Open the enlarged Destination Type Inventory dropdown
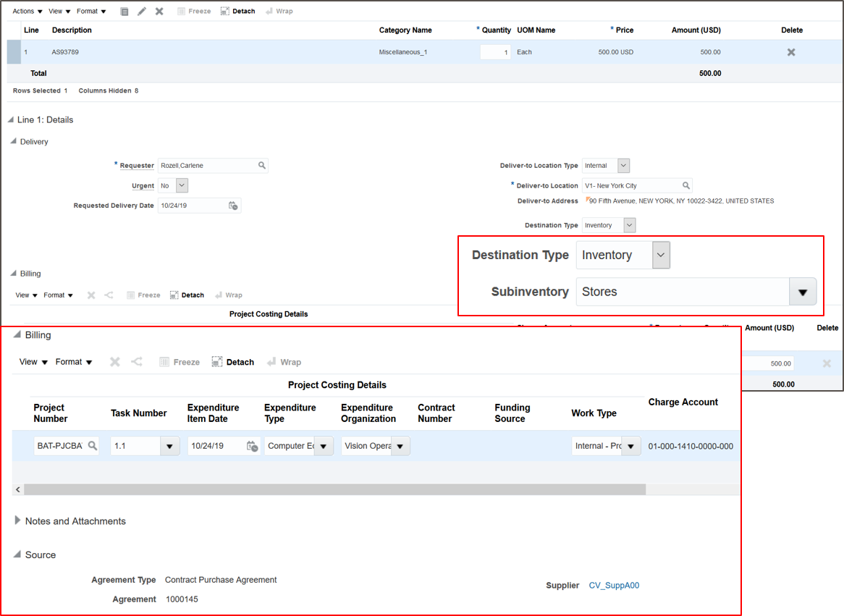 pos(661,256)
